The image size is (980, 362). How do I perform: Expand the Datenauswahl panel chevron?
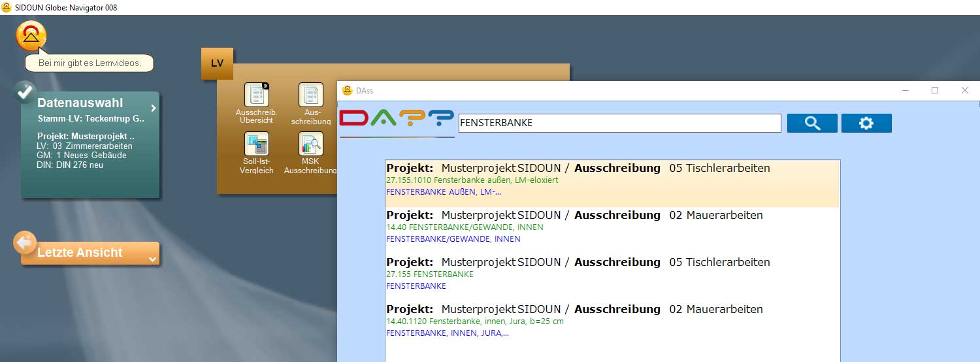point(154,108)
